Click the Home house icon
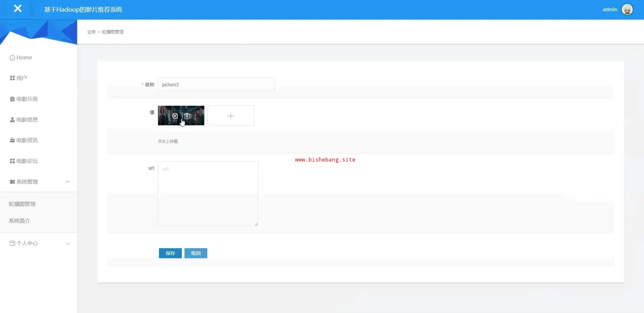Image resolution: width=644 pixels, height=313 pixels. (x=12, y=57)
